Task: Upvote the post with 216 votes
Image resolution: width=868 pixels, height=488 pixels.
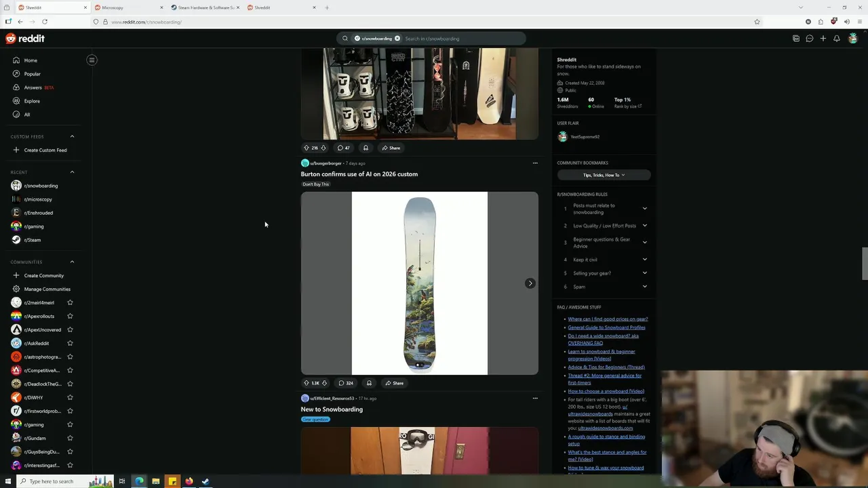Action: [306, 148]
